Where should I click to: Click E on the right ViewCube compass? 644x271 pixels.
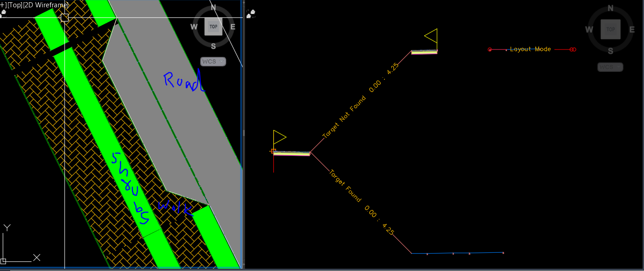[632, 30]
